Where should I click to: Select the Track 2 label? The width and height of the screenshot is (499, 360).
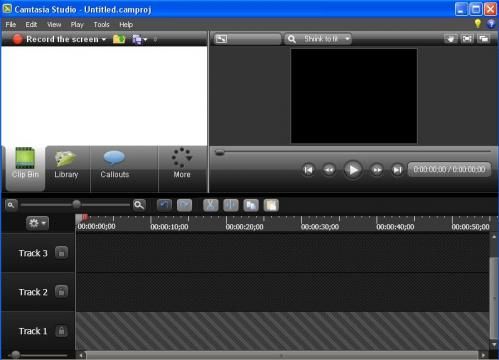pos(33,292)
